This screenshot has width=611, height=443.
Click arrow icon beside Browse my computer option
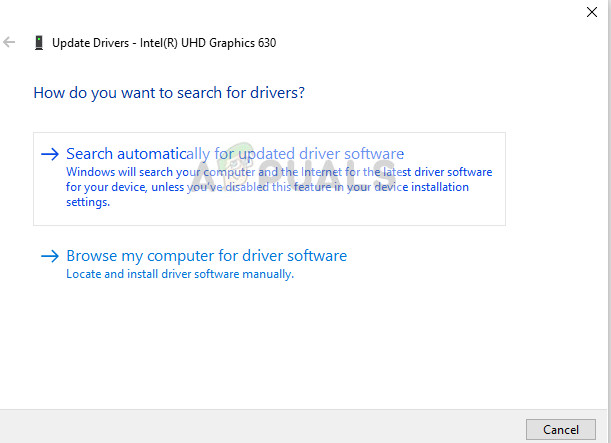coord(50,256)
